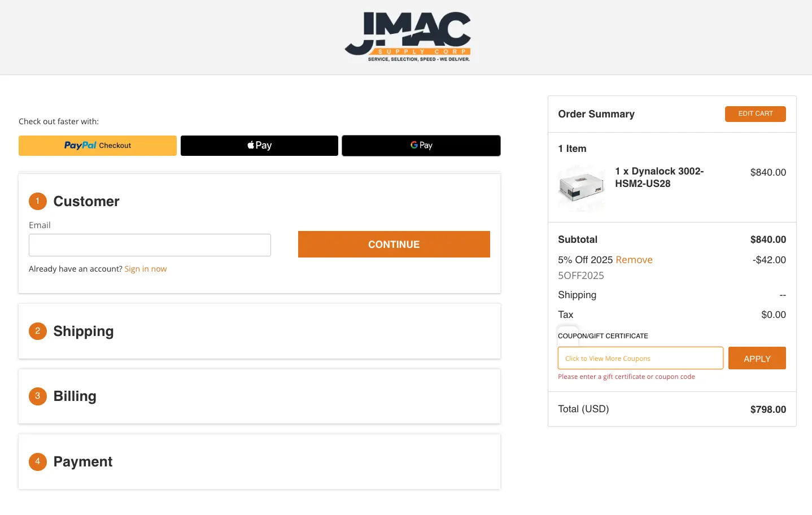Click the step 1 Customer number badge
The height and width of the screenshot is (515, 812).
pos(38,201)
